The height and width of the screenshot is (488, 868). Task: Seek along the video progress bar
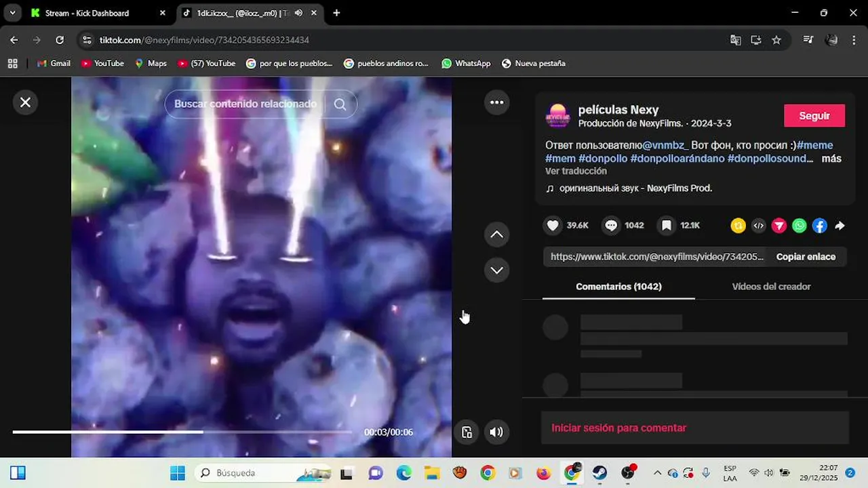pyautogui.click(x=182, y=432)
